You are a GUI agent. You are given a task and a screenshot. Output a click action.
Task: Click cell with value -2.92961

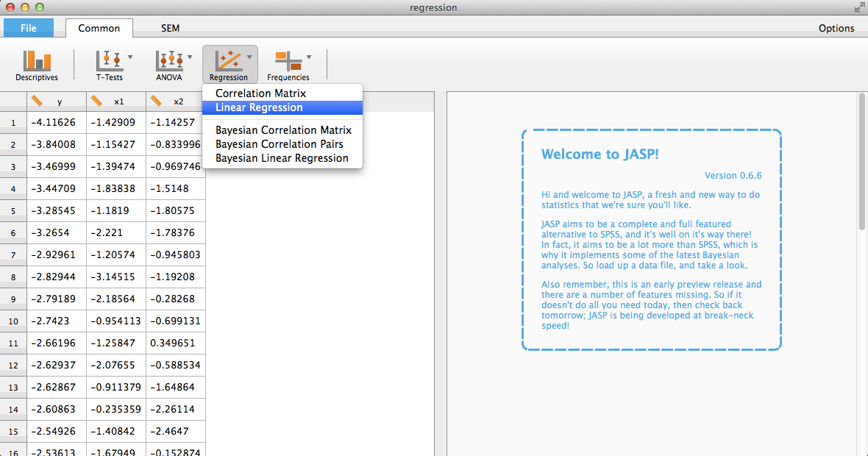click(57, 255)
